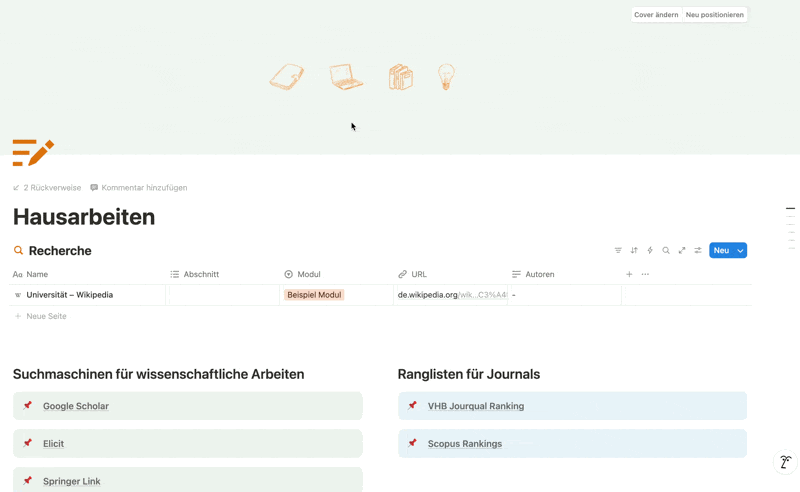800x492 pixels.
Task: Click the Abschnitt column header
Action: pos(201,274)
